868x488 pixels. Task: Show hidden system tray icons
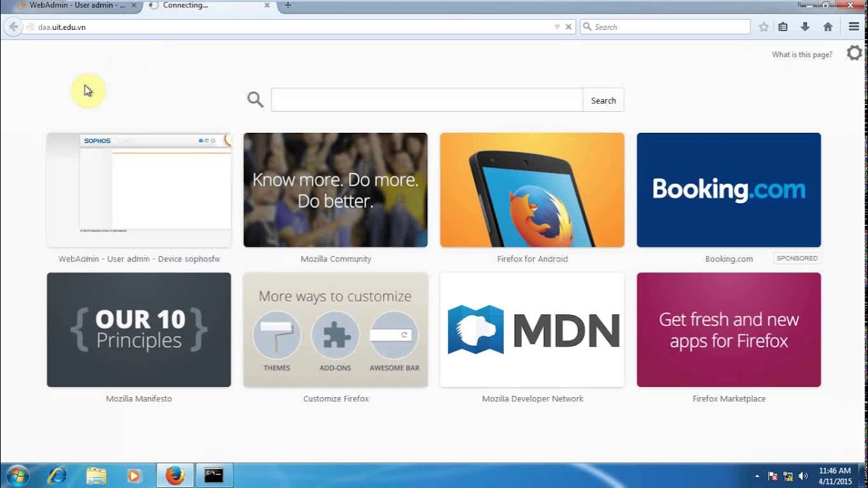click(757, 476)
